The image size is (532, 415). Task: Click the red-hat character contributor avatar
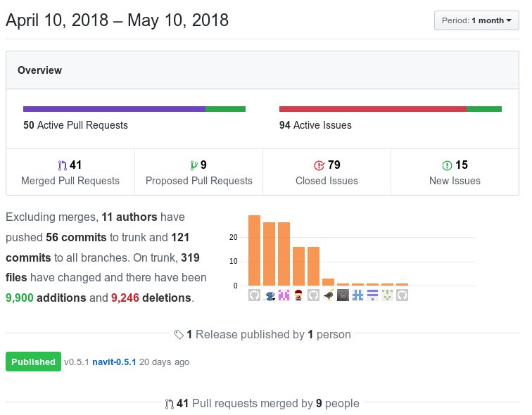coord(298,295)
